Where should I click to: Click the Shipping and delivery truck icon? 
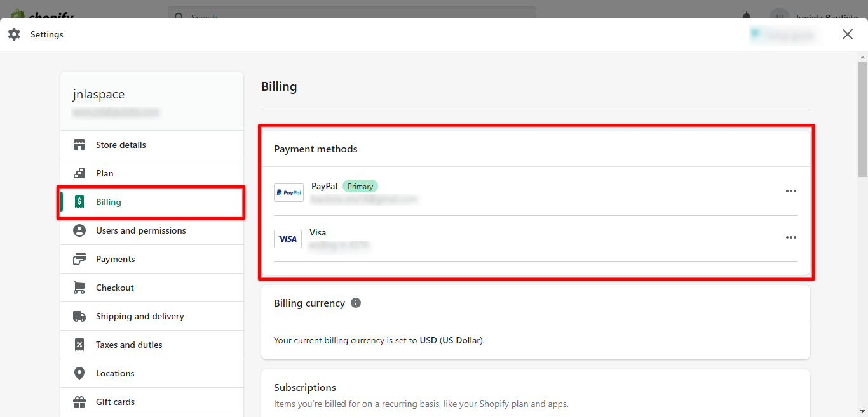point(79,316)
